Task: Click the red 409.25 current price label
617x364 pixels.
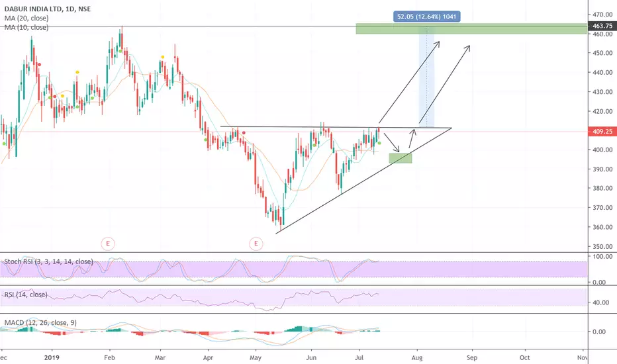Action: [602, 132]
